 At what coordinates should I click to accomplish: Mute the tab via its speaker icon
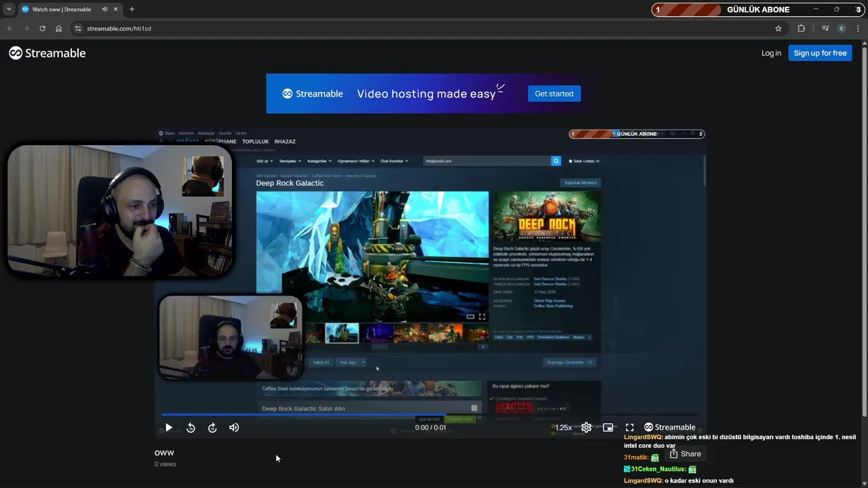104,9
